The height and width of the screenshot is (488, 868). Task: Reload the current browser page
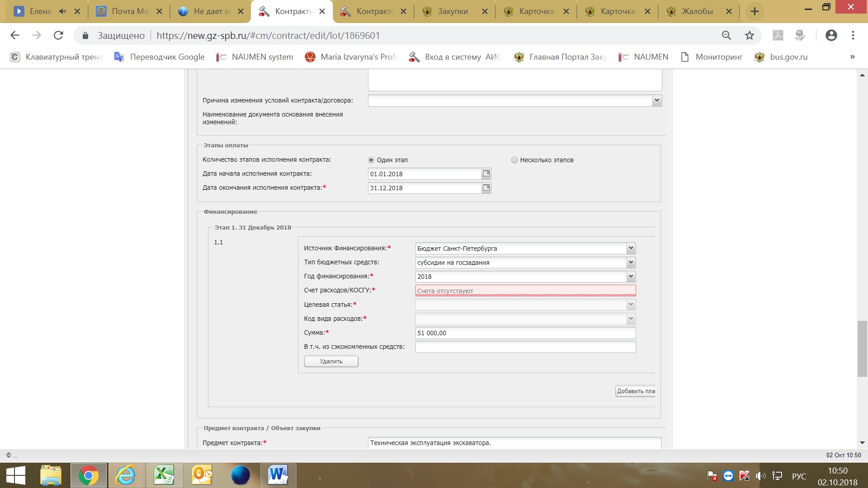tap(58, 35)
